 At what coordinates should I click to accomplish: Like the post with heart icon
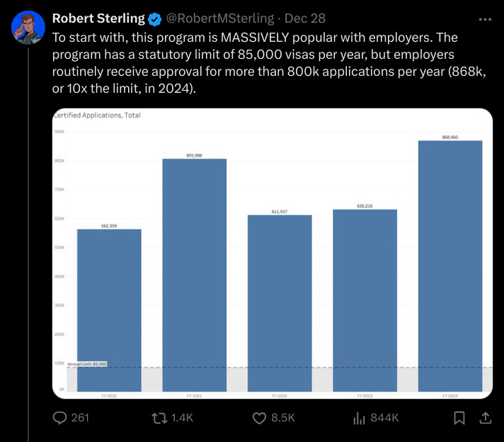(259, 418)
